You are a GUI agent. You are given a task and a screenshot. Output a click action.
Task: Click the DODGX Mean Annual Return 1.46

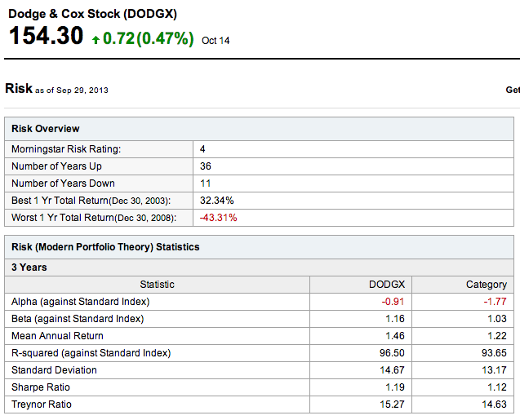tap(394, 336)
